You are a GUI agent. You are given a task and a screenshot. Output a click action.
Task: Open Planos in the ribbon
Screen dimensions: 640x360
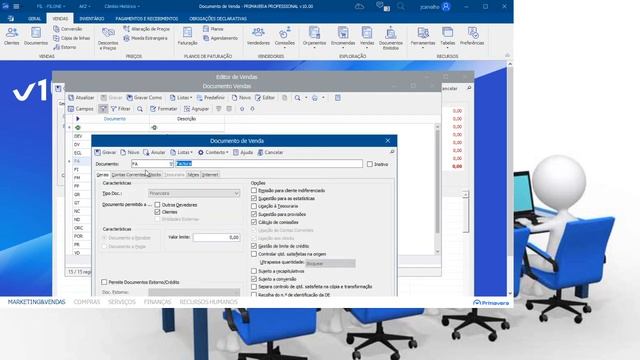click(213, 29)
